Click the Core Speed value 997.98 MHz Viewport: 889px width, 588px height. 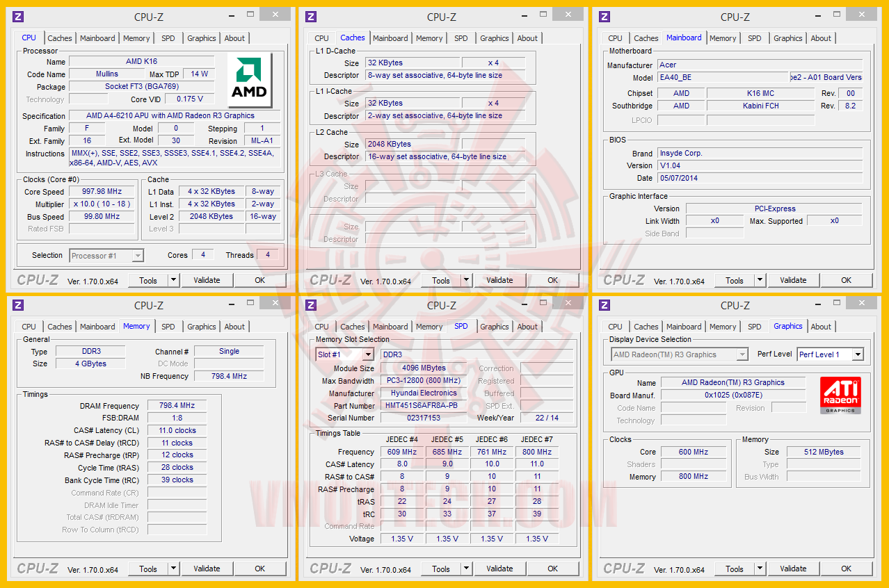point(102,191)
